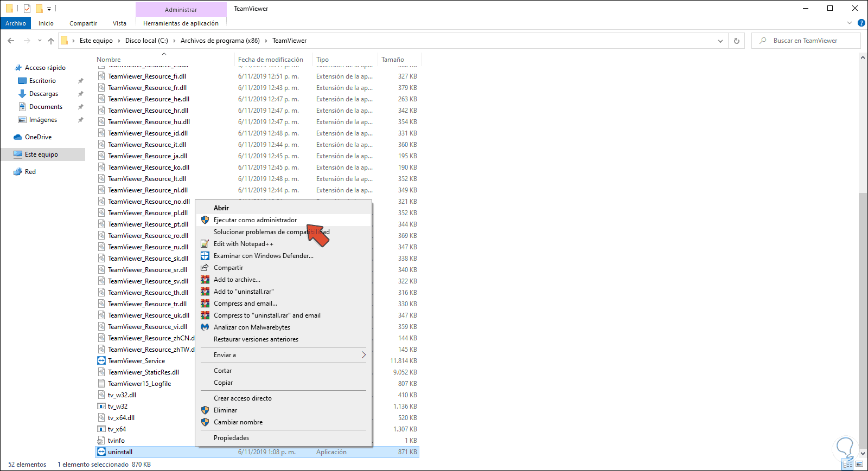Click Disco local (C:) in address path
Viewport: 868px width, 471px height.
pyautogui.click(x=146, y=41)
